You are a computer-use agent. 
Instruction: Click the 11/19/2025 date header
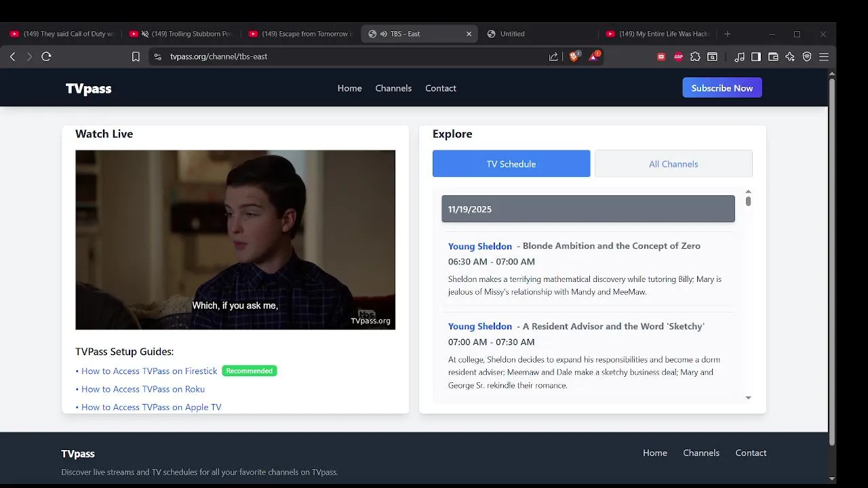(x=588, y=209)
